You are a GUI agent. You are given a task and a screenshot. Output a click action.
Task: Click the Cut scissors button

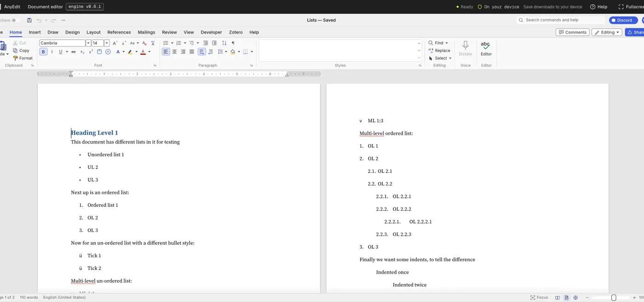tap(19, 43)
